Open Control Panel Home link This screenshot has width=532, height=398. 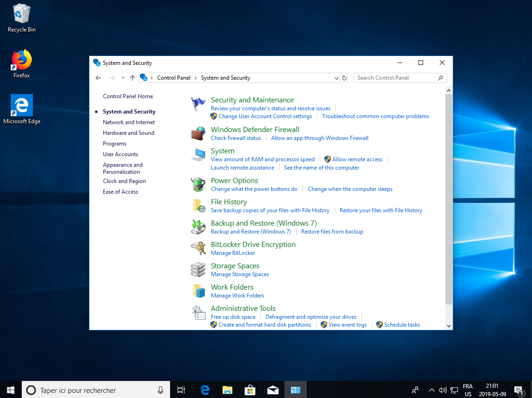click(x=128, y=96)
